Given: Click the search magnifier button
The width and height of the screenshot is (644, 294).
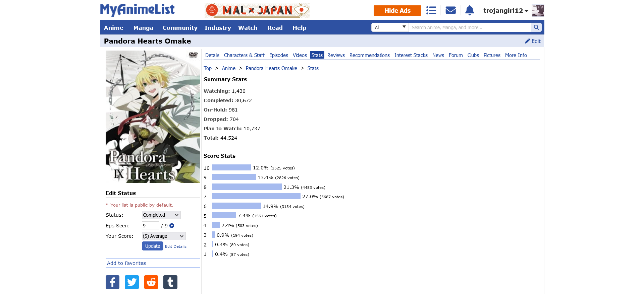Looking at the screenshot, I should click(x=536, y=27).
